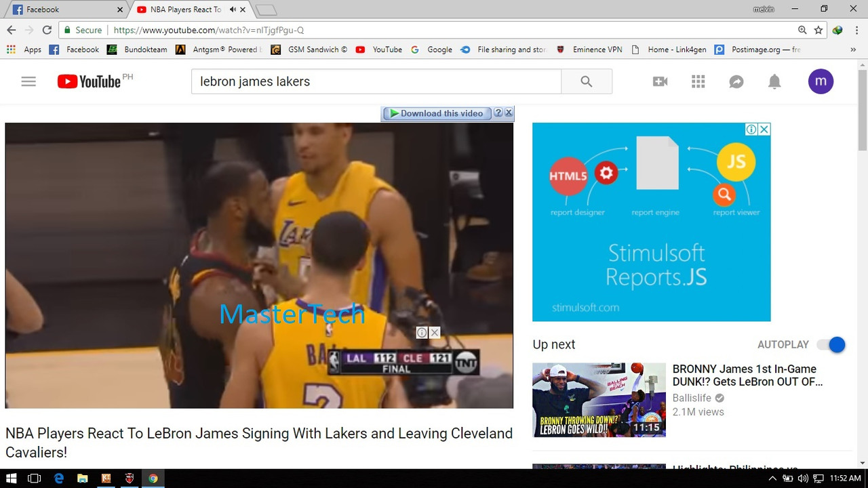Open Windows Start menu
Screen dimensions: 868x488
point(12,478)
